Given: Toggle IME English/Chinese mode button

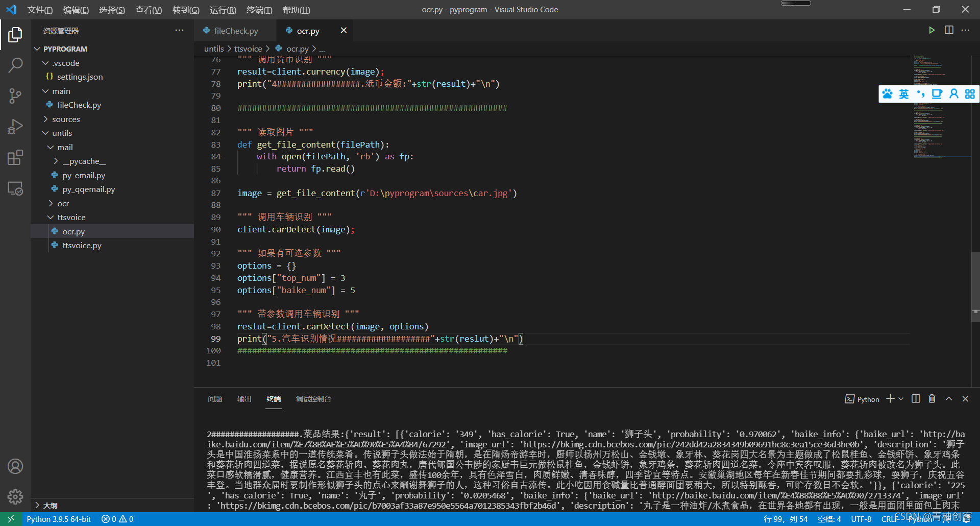Looking at the screenshot, I should tap(904, 94).
